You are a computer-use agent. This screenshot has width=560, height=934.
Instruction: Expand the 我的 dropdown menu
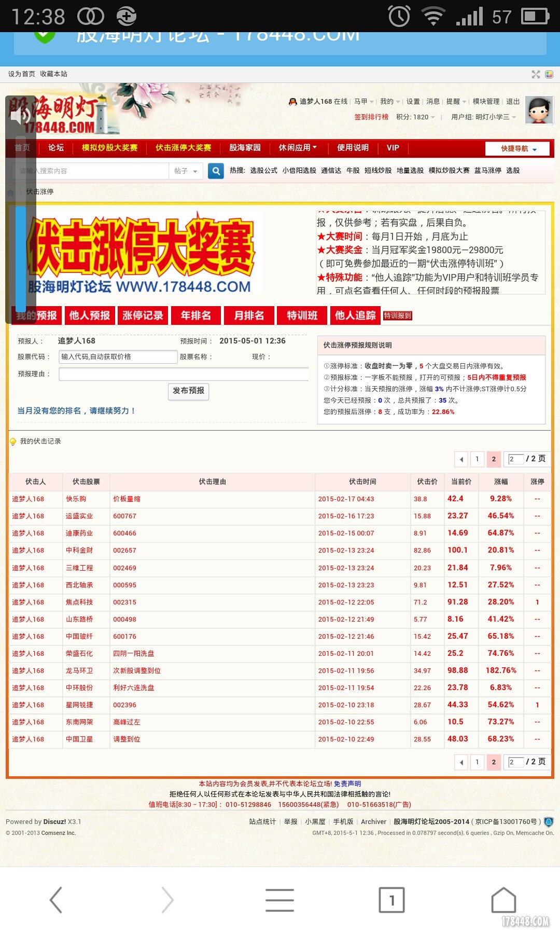(390, 102)
